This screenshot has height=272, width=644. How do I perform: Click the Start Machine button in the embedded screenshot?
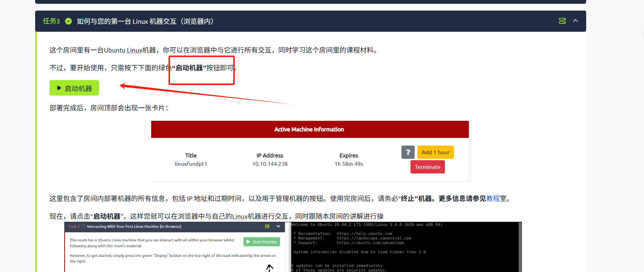(x=262, y=242)
